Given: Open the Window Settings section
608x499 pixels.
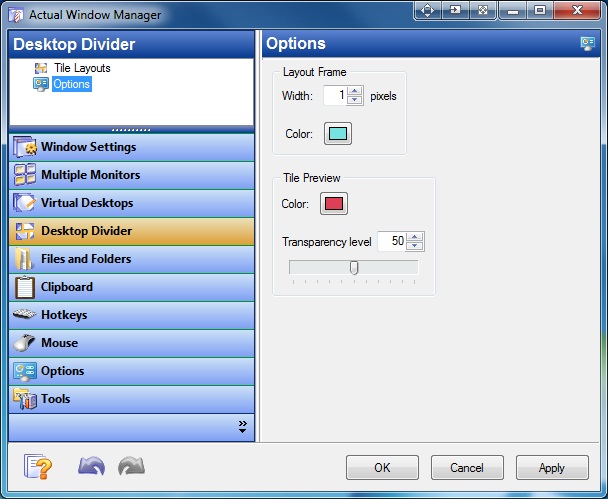Looking at the screenshot, I should coord(131,147).
